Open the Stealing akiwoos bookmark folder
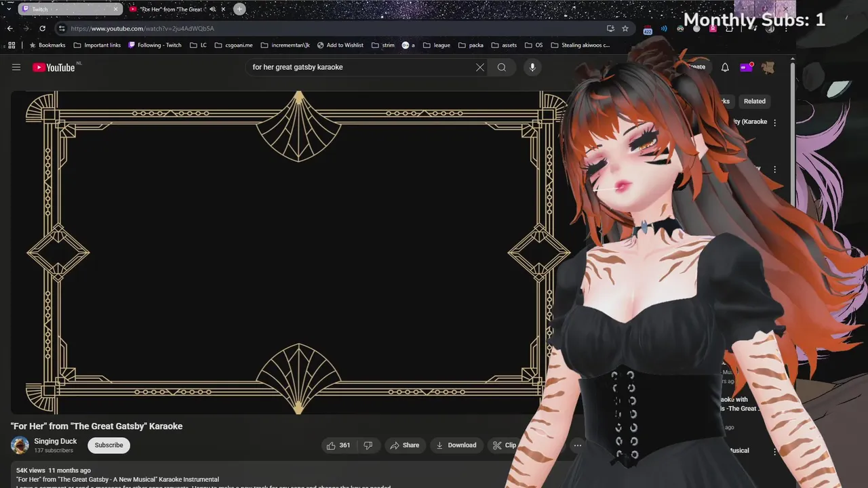 click(580, 45)
